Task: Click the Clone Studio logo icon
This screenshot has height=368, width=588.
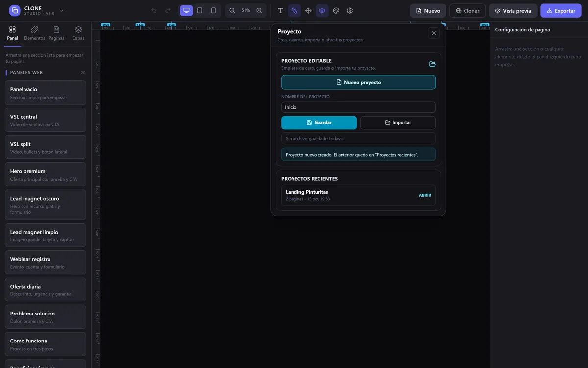Action: point(15,10)
